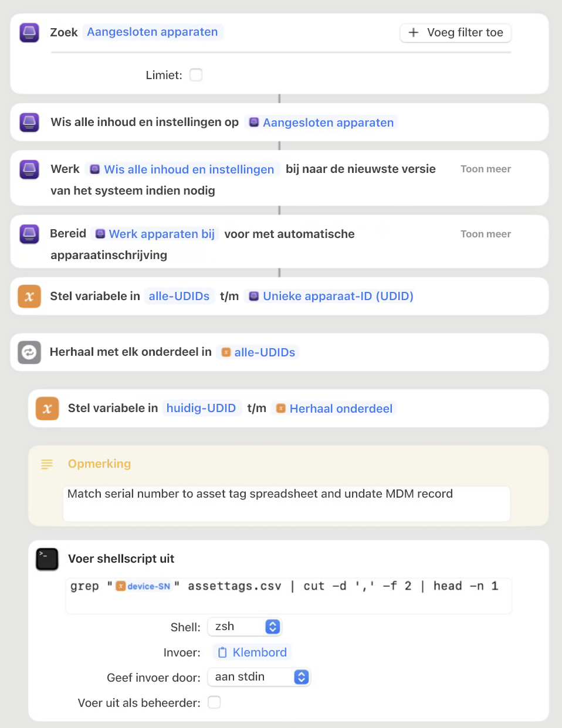Click the yellow note icon on the Opmerking action
This screenshot has width=562, height=728.
tap(46, 464)
